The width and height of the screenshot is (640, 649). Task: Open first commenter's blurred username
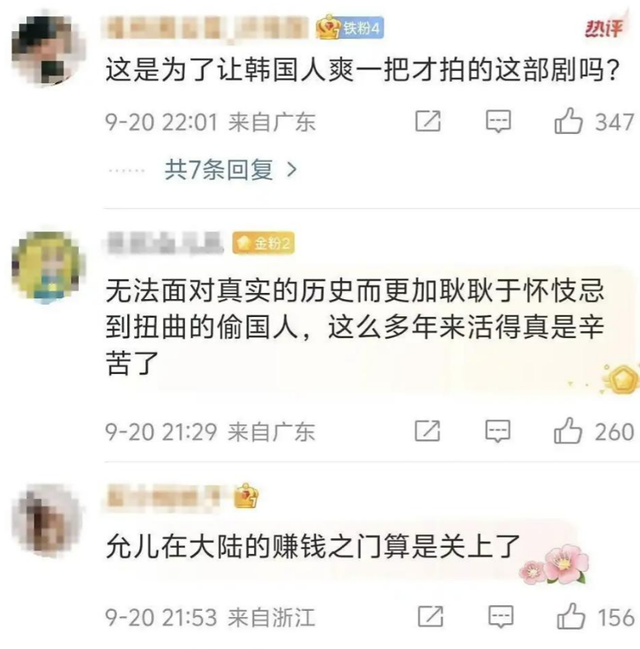point(206,28)
